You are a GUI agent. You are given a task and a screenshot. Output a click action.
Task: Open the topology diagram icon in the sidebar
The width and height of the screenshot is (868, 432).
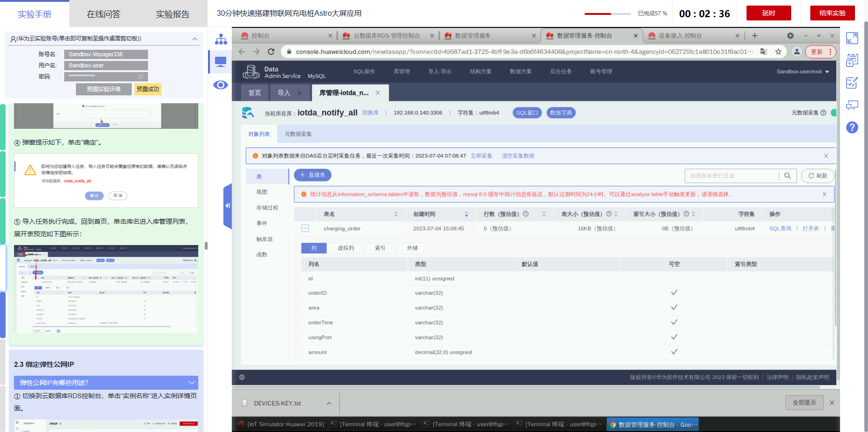coord(221,39)
